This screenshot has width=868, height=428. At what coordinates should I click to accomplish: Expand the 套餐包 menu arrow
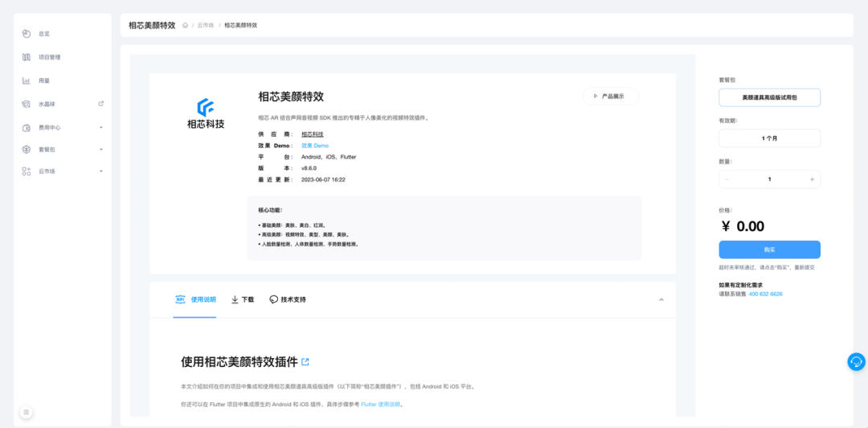(101, 150)
